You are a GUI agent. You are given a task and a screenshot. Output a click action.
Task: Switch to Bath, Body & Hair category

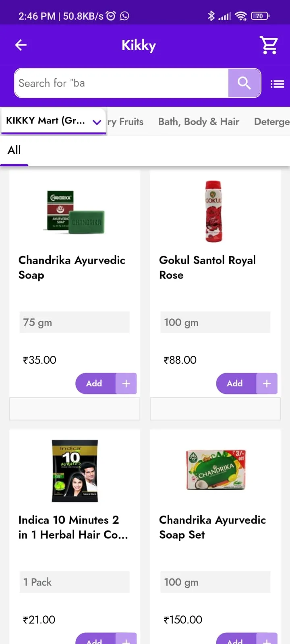tap(199, 122)
